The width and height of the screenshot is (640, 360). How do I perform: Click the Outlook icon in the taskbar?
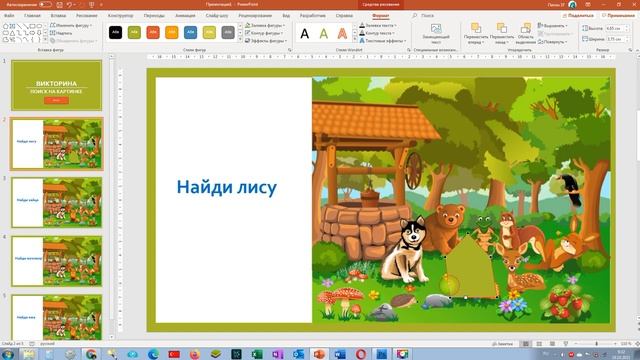pyautogui.click(x=298, y=354)
